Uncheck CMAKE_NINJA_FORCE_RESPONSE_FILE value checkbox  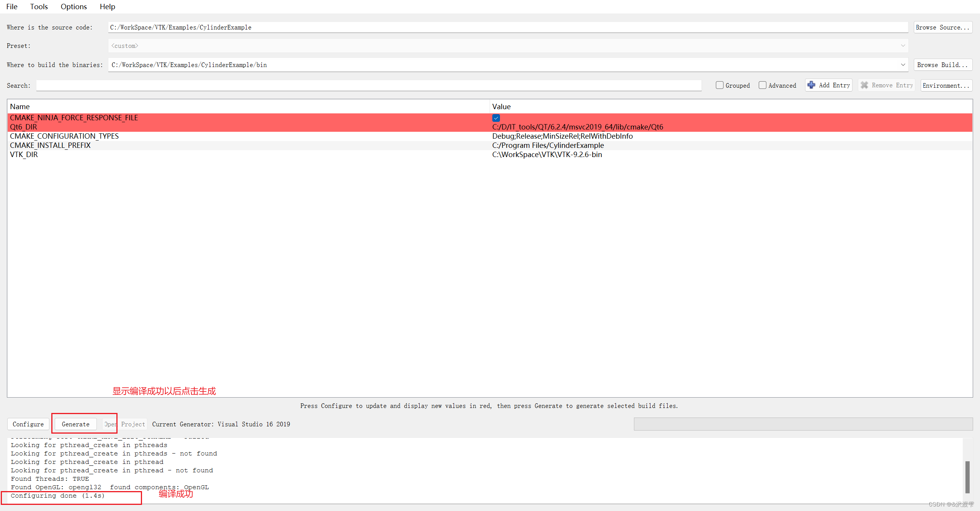pyautogui.click(x=496, y=118)
